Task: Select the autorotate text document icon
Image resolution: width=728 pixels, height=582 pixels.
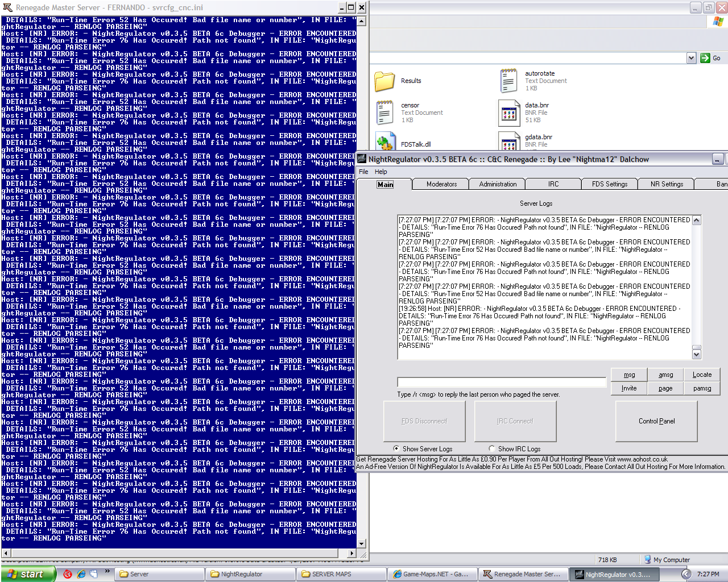Action: coord(508,81)
